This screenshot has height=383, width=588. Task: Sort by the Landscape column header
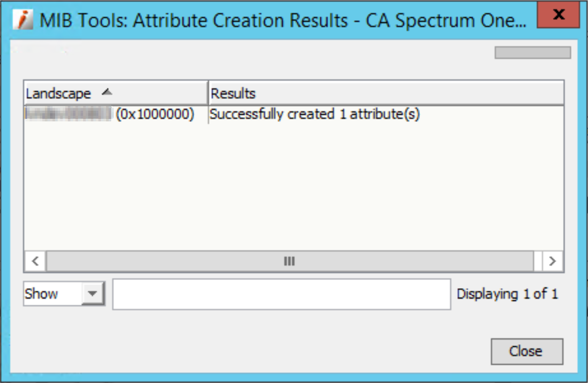(59, 93)
